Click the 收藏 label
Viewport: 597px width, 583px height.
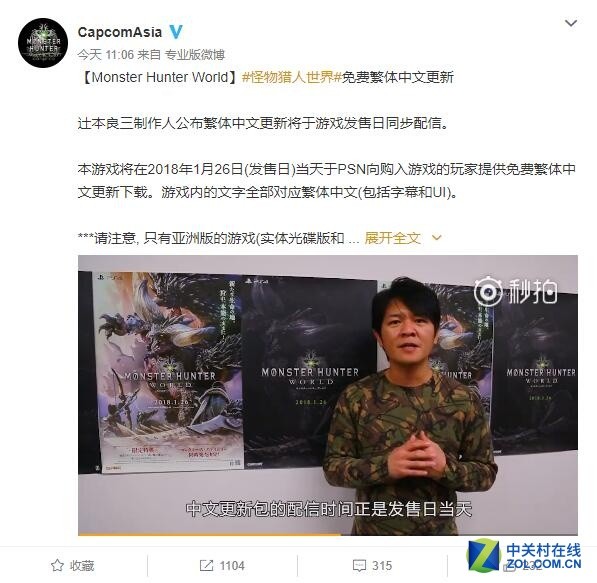click(x=82, y=565)
